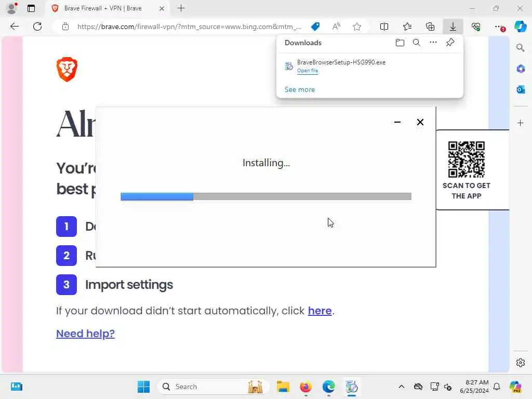Minimize the Brave installer dialog

(397, 122)
